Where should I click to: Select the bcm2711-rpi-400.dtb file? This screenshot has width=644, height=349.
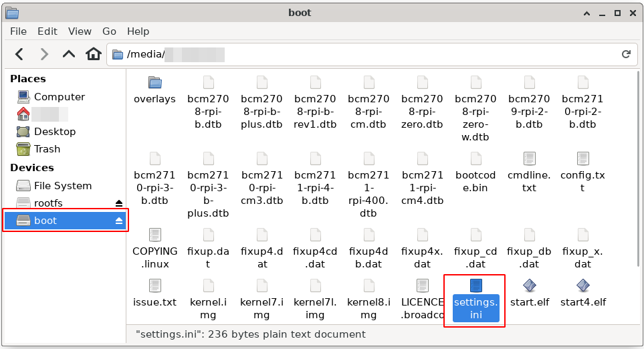[368, 186]
